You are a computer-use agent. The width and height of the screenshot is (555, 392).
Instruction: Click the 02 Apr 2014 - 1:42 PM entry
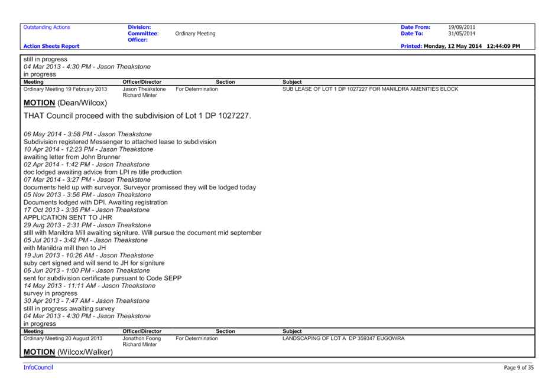86,165
